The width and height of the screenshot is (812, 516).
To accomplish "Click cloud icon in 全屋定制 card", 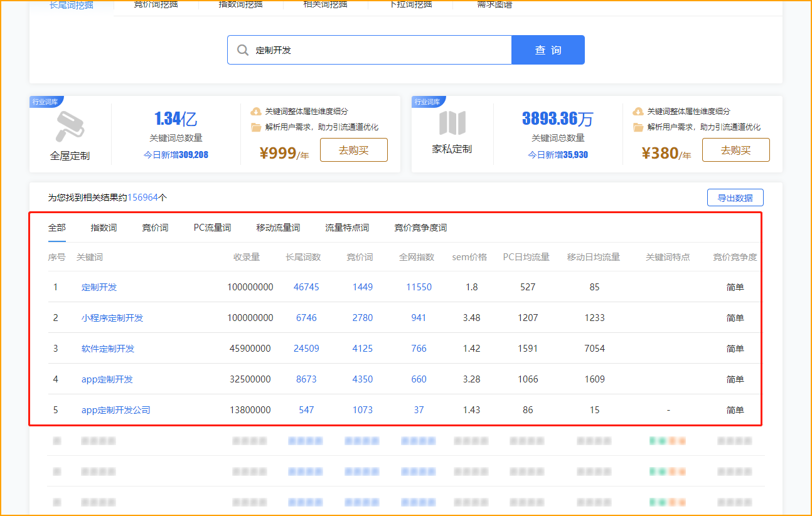I will [x=256, y=112].
